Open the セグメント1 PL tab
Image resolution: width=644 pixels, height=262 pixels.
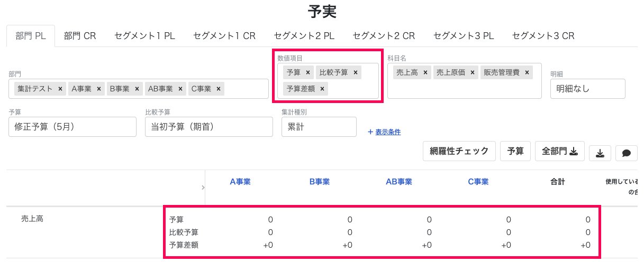[x=144, y=36]
